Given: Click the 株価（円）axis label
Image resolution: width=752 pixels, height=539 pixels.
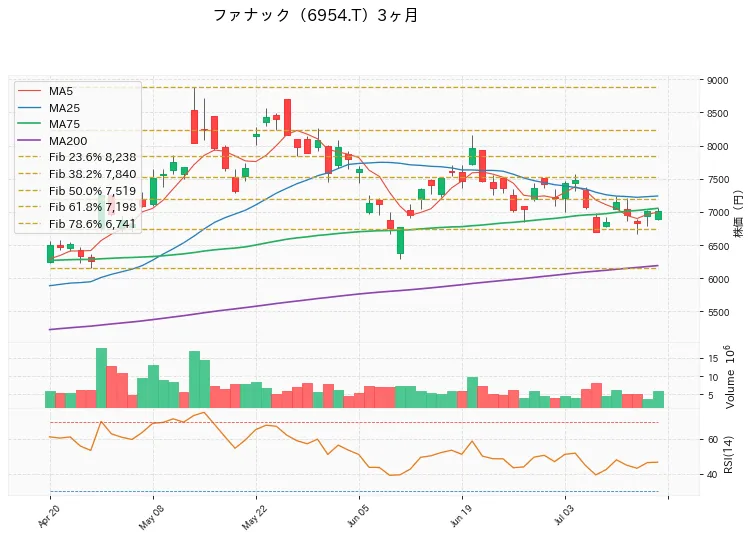Looking at the screenshot, I should click(x=739, y=212).
